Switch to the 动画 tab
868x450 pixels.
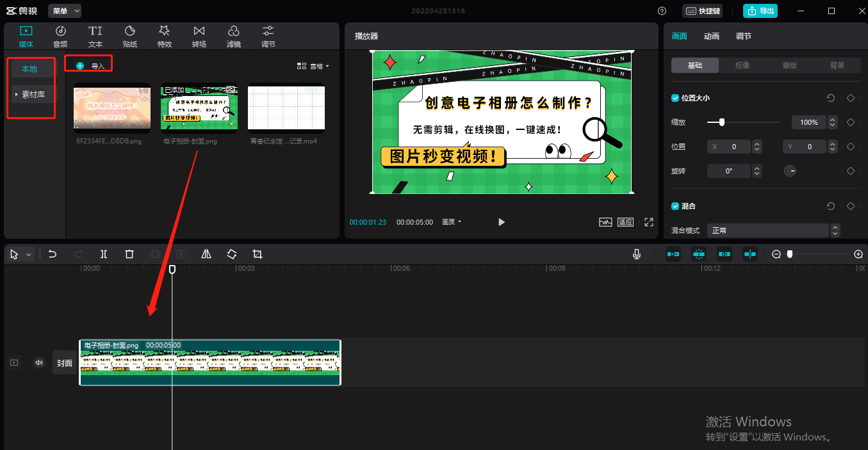pyautogui.click(x=711, y=36)
